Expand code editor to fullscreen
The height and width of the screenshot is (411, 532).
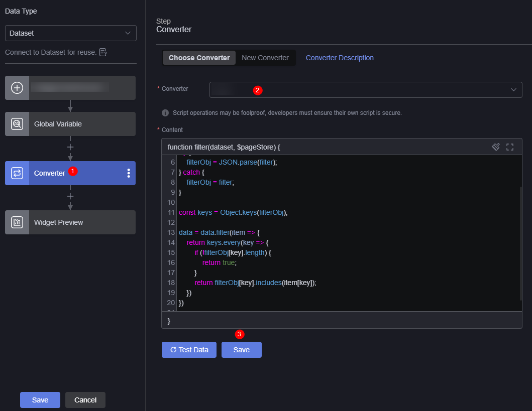tap(509, 147)
